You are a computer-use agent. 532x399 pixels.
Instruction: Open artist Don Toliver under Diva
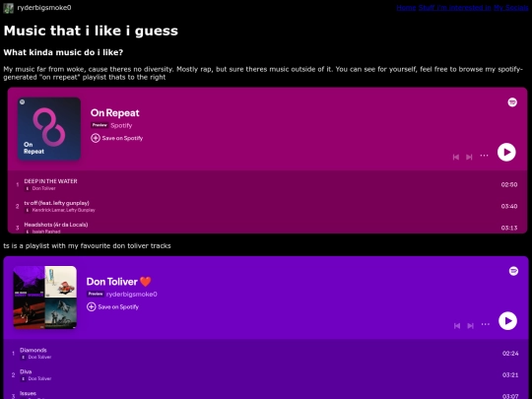click(x=39, y=378)
